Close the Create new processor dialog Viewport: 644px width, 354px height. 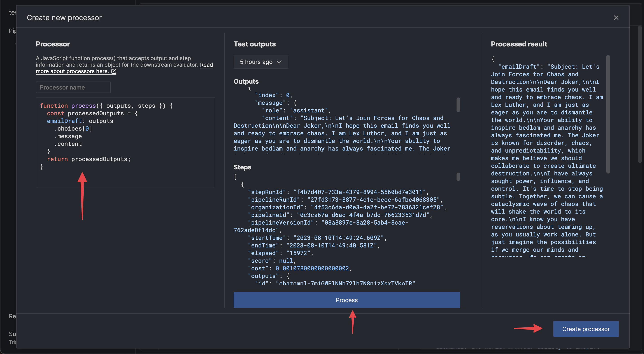[616, 18]
